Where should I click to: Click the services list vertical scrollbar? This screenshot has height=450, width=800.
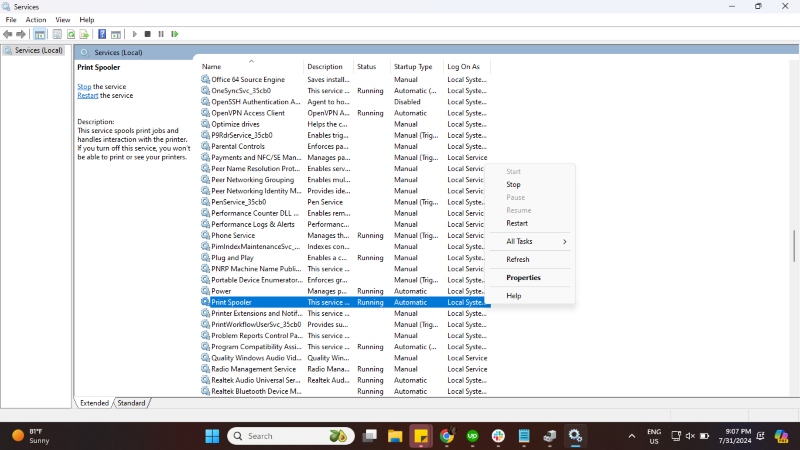coord(794,245)
